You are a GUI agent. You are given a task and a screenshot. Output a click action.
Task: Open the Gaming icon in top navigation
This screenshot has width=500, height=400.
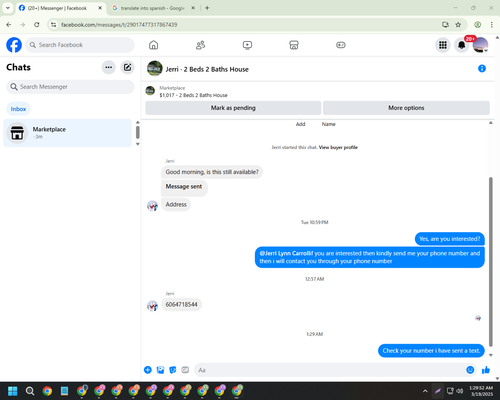pos(341,45)
